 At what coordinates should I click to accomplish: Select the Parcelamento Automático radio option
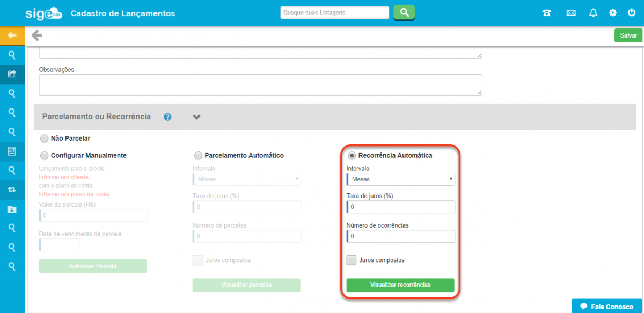197,155
